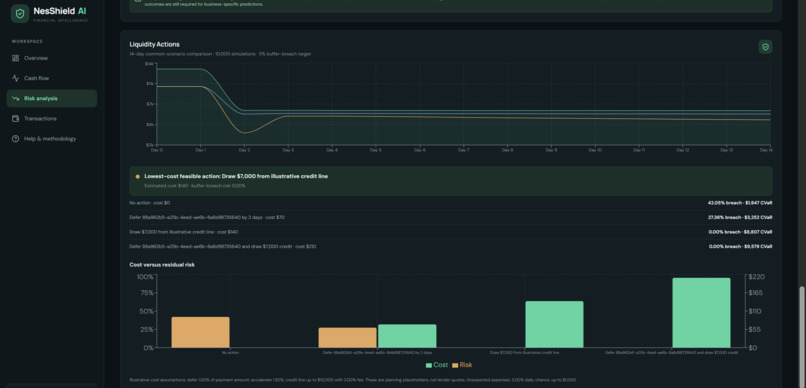This screenshot has width=806, height=388.
Task: Click the Help & methodology question-mark icon
Action: pos(15,139)
